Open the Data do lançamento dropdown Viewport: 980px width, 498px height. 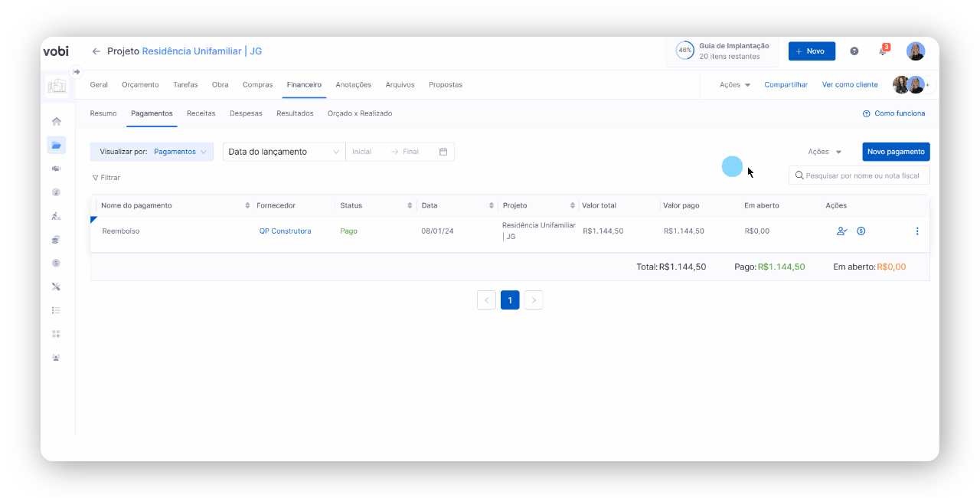tap(284, 152)
